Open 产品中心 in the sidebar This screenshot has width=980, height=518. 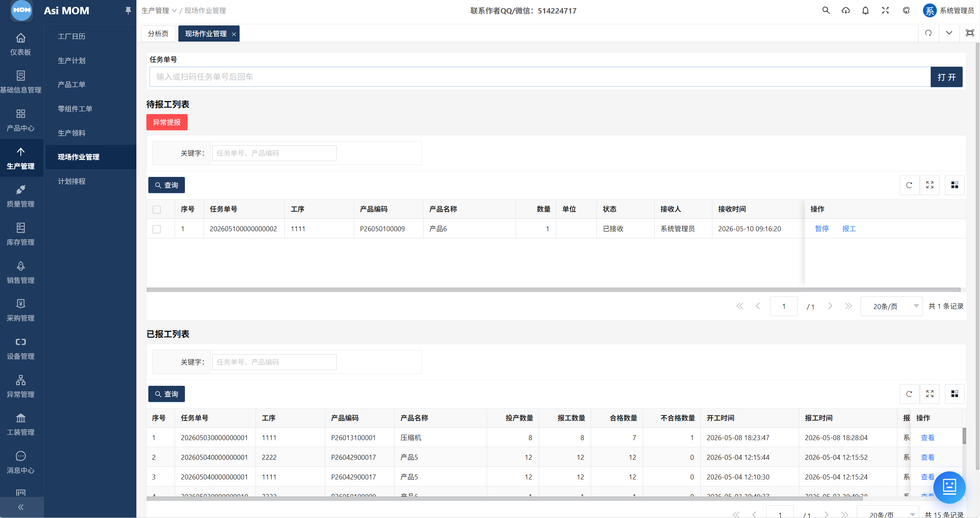coord(21,120)
